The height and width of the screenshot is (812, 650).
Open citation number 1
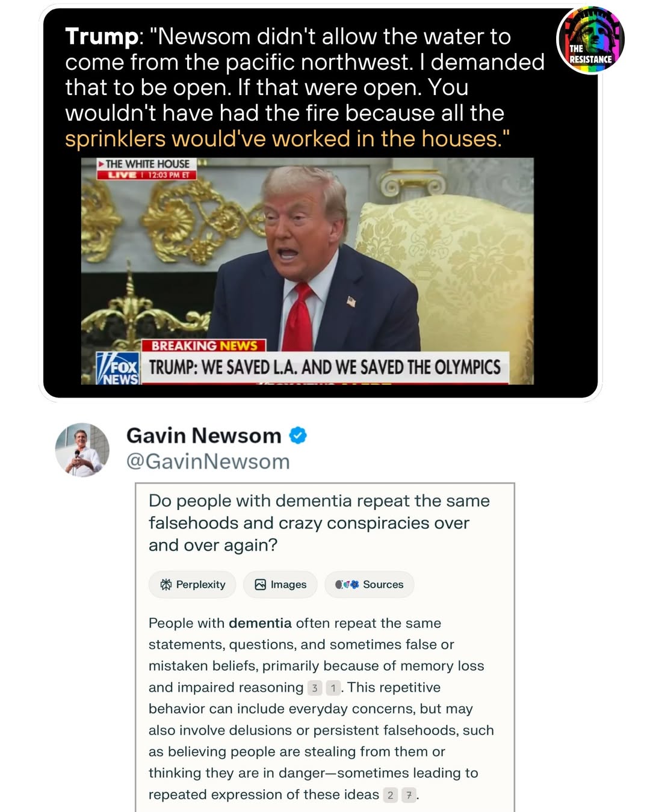(333, 687)
